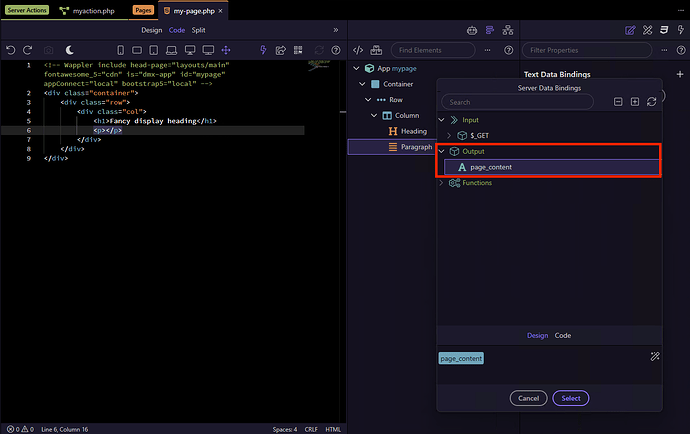Refresh the Server Data Bindings list
Screen dimensions: 690x434
pos(651,102)
